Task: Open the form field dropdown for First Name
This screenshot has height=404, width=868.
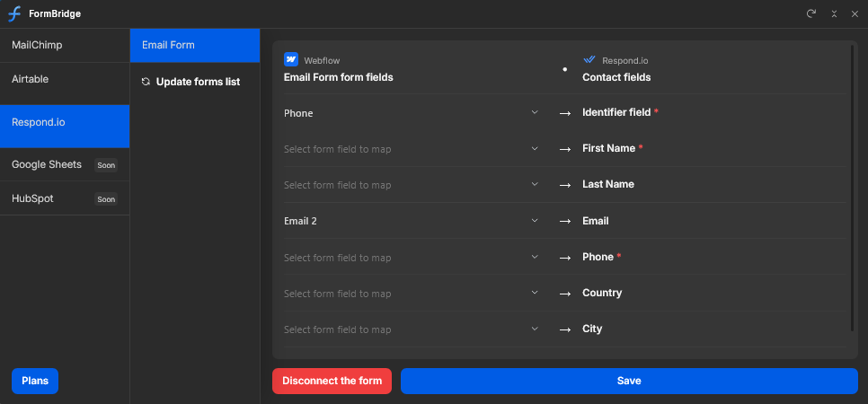Action: click(412, 149)
